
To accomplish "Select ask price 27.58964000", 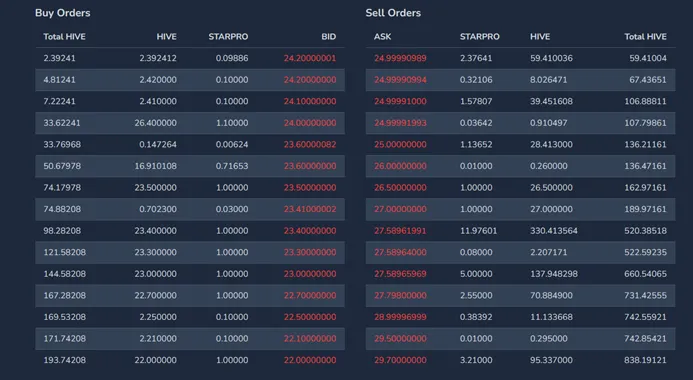I will click(400, 252).
